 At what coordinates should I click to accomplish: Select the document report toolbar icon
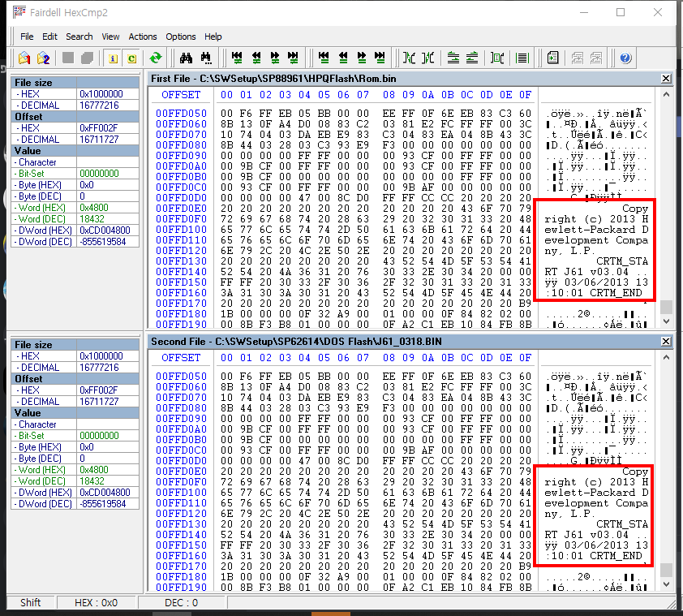(x=552, y=58)
